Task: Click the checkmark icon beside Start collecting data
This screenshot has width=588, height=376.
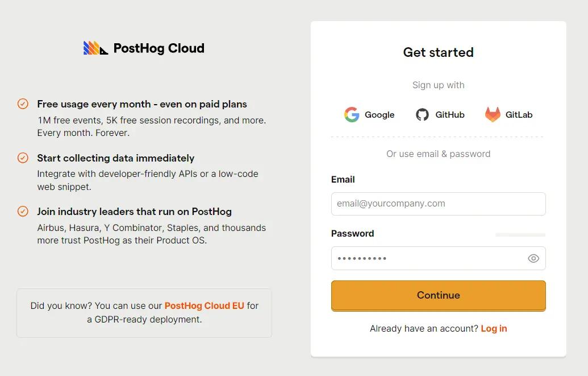Action: point(23,158)
